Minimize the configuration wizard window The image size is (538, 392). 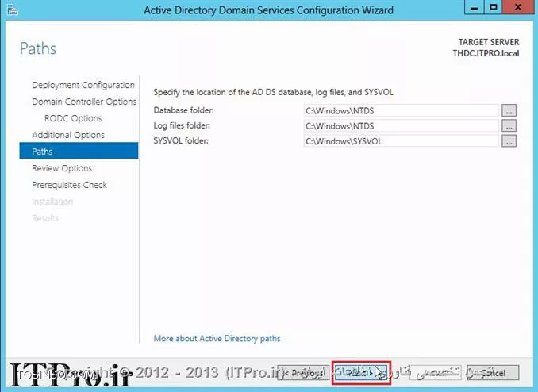[x=474, y=7]
